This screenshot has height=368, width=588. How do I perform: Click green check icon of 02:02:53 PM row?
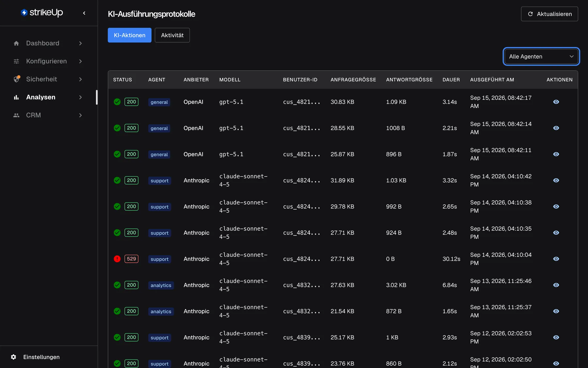[x=117, y=337]
